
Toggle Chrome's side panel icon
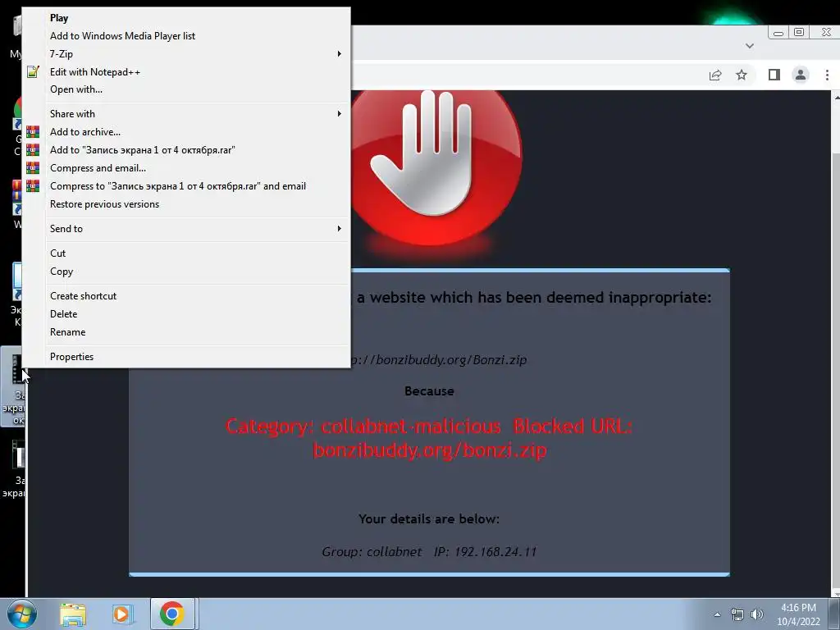click(x=774, y=75)
